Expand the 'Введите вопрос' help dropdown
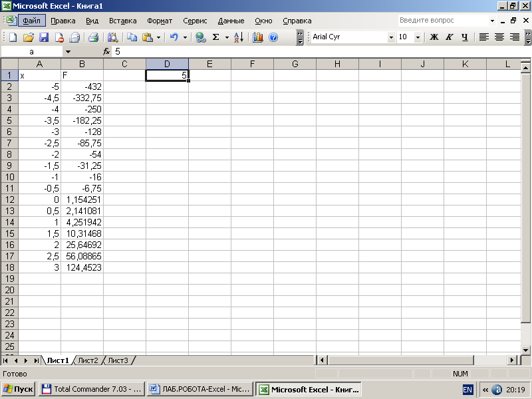 pos(492,21)
